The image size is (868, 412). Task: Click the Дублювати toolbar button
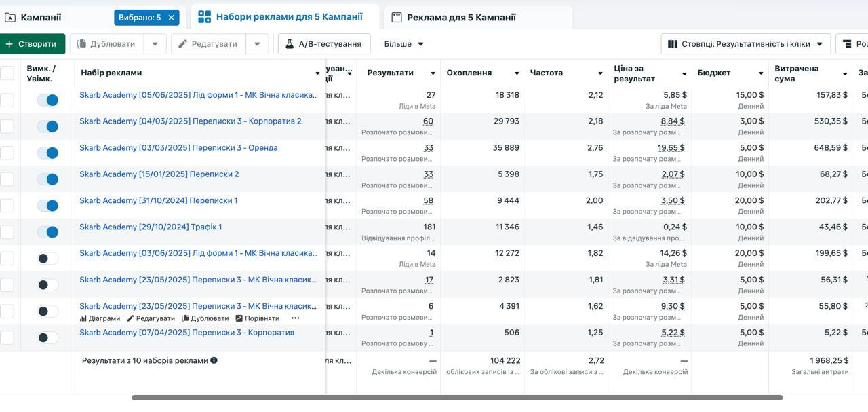(106, 44)
